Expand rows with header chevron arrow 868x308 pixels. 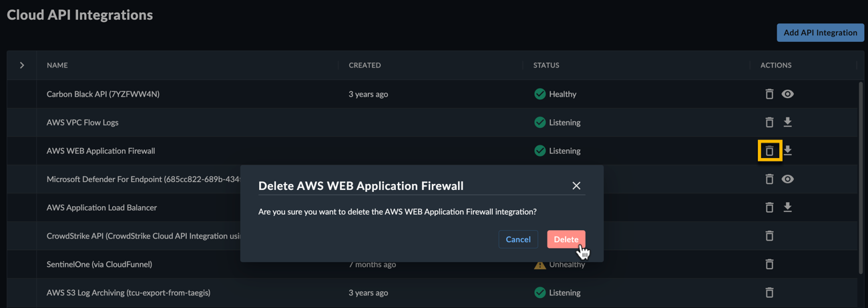tap(22, 65)
